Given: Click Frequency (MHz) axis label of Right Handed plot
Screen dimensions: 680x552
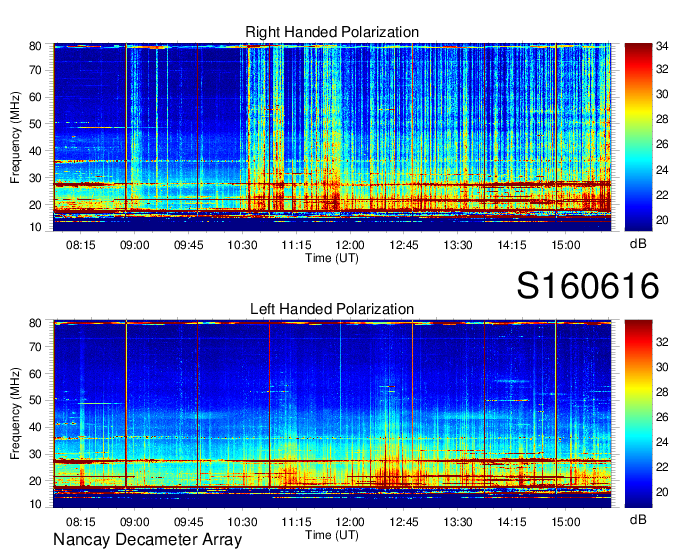Looking at the screenshot, I should coord(15,137).
